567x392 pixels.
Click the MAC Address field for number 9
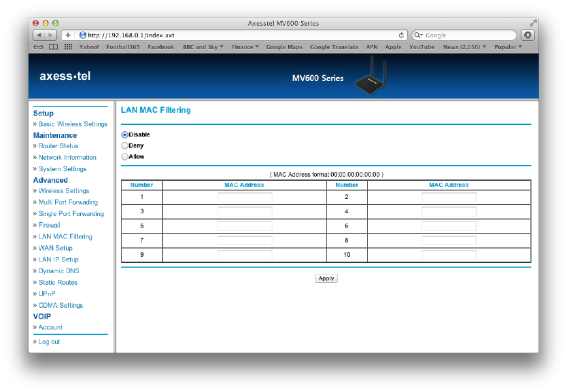tap(245, 255)
